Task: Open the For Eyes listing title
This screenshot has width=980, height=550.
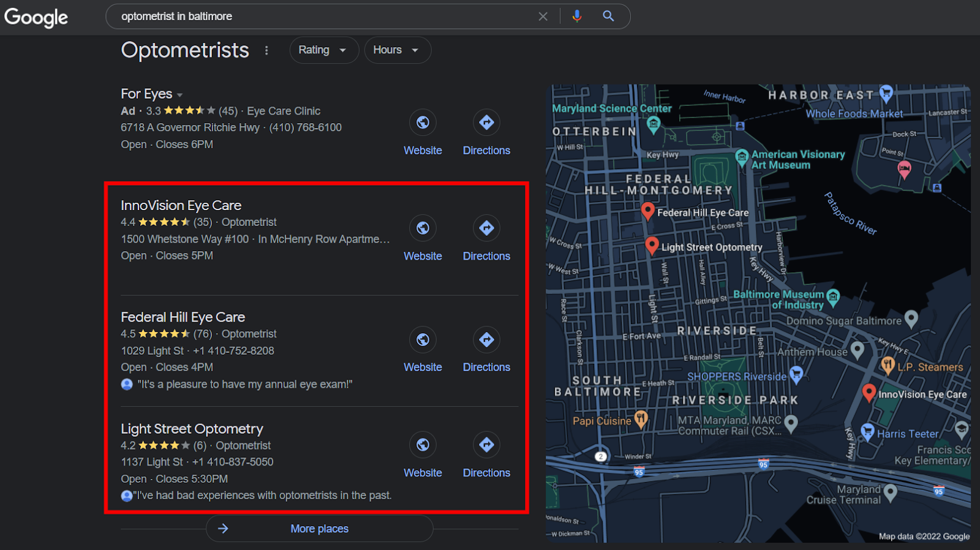Action: pyautogui.click(x=146, y=94)
